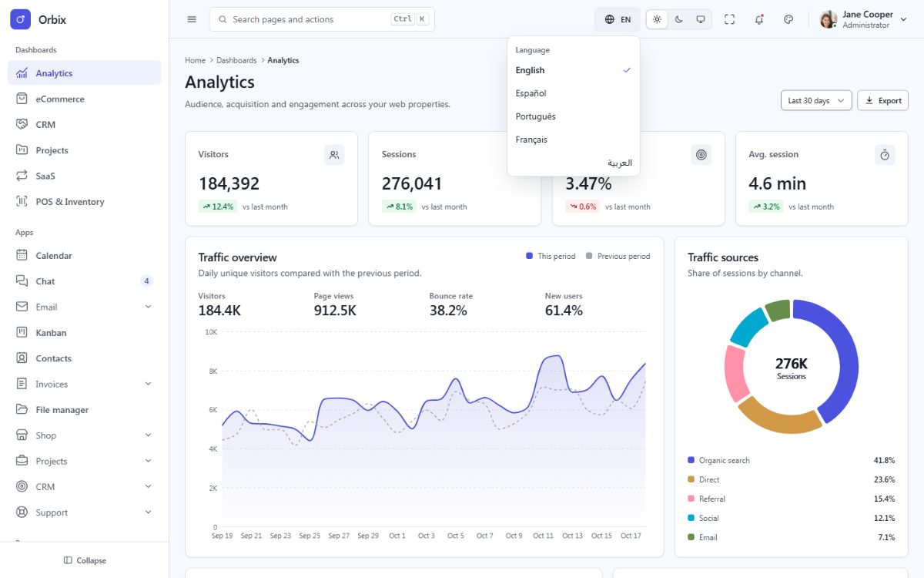Image resolution: width=924 pixels, height=578 pixels.
Task: Focus the Search pages and actions field
Action: click(x=322, y=19)
